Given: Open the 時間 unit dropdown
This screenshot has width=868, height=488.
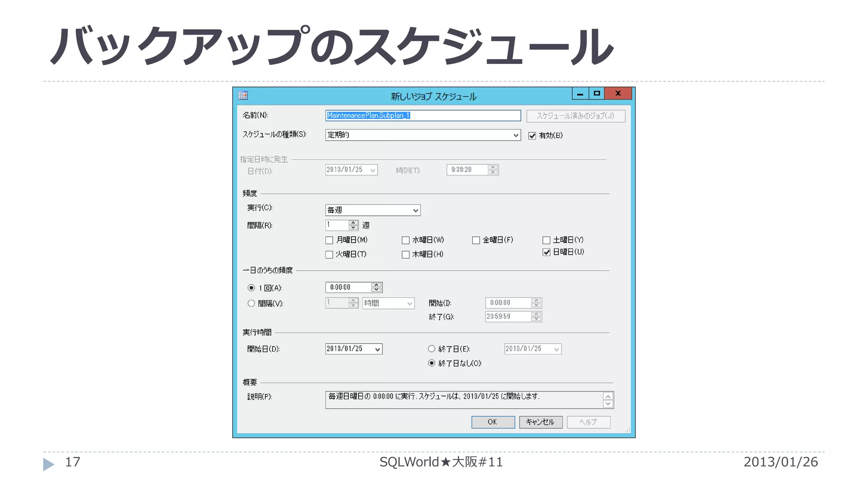Looking at the screenshot, I should (x=388, y=303).
